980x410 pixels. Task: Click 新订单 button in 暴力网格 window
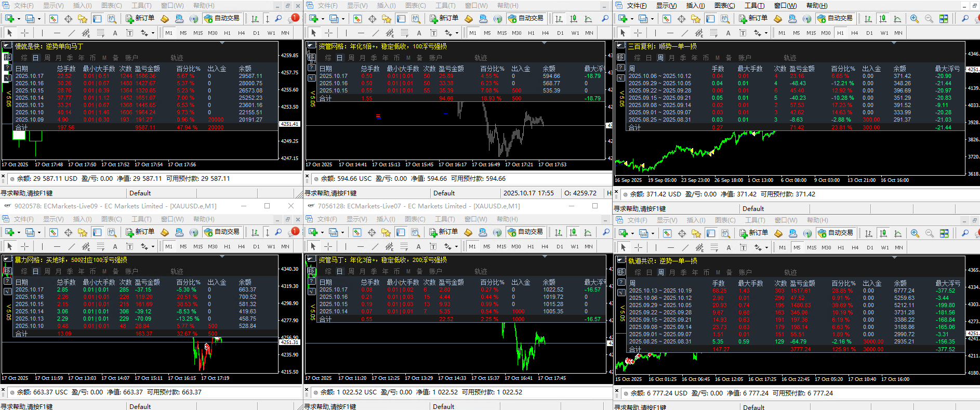coord(140,232)
